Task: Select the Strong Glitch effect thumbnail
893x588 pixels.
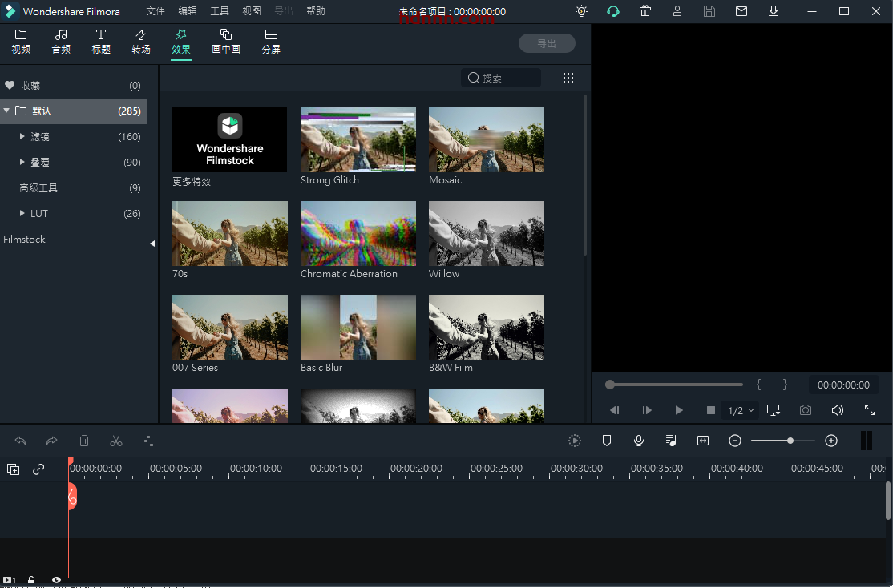Action: coord(358,139)
